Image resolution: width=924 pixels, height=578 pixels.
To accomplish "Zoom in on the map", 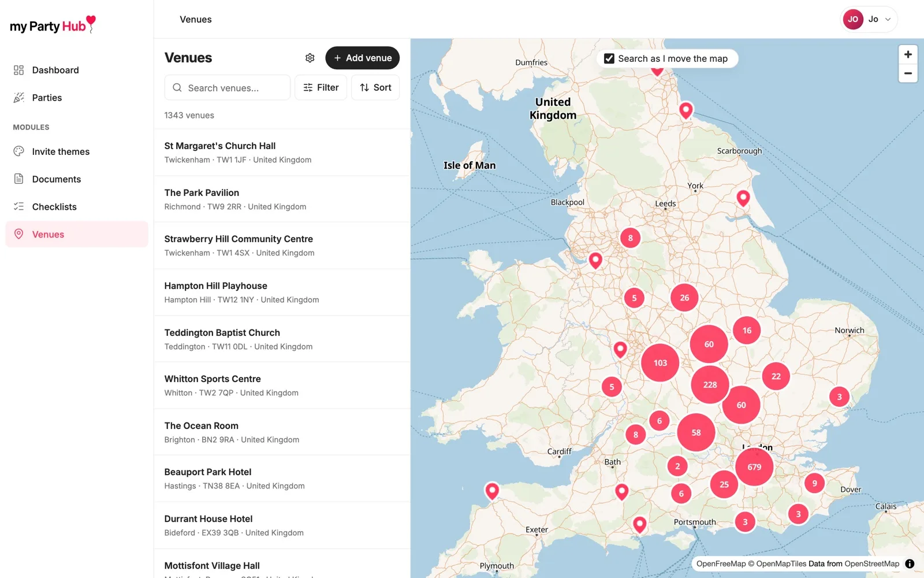I will tap(908, 54).
